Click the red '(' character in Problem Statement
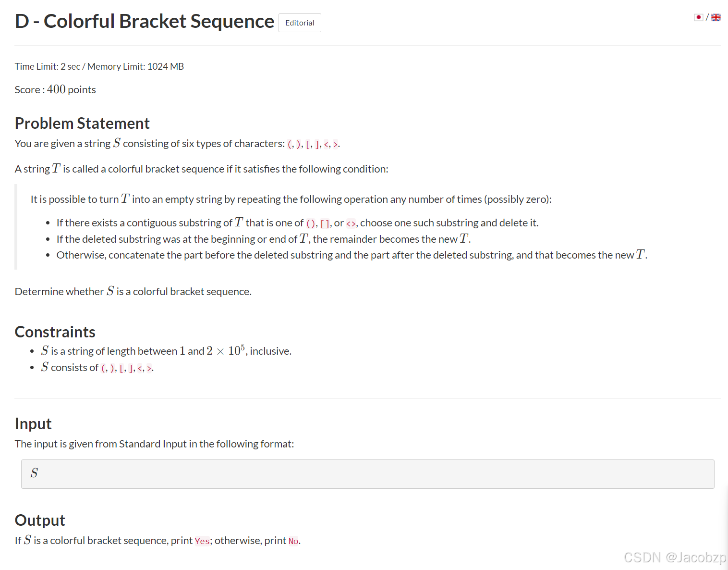The height and width of the screenshot is (570, 728). click(290, 144)
